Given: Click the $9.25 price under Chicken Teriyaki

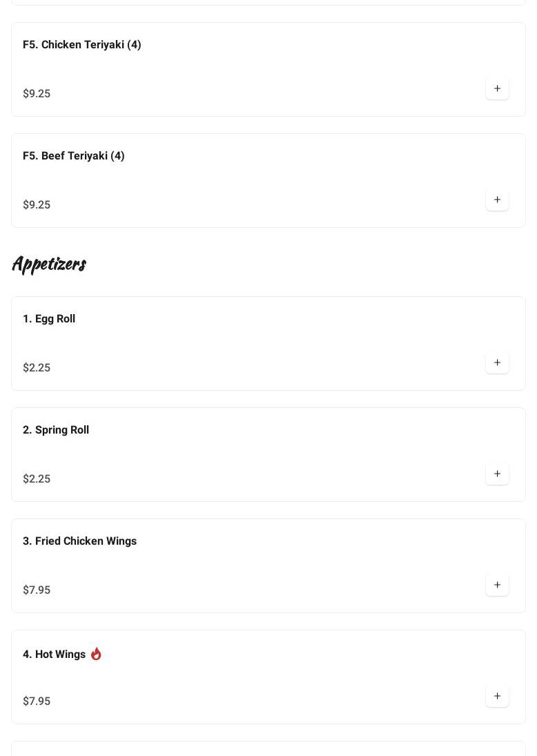Looking at the screenshot, I should coord(37,94).
